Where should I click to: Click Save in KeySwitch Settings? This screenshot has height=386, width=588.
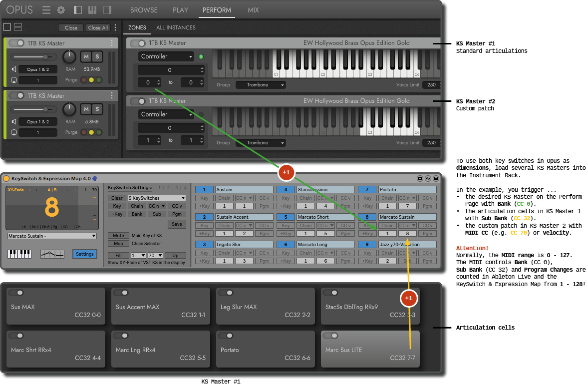pyautogui.click(x=177, y=224)
